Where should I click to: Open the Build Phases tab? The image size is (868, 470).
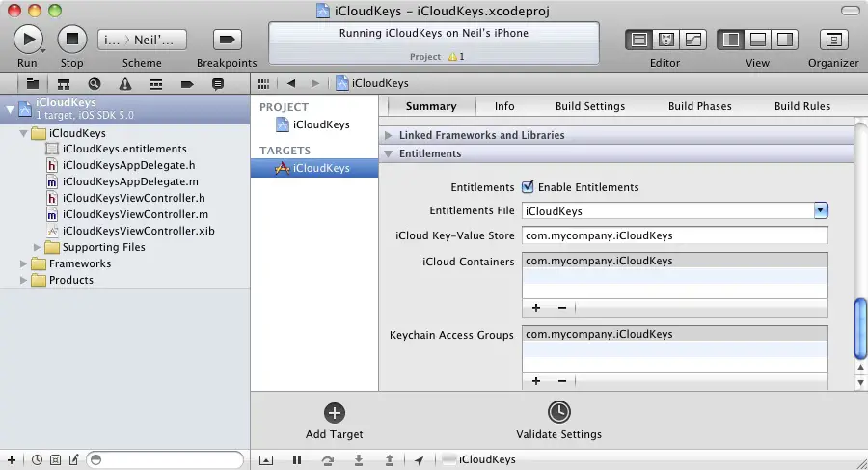[699, 106]
